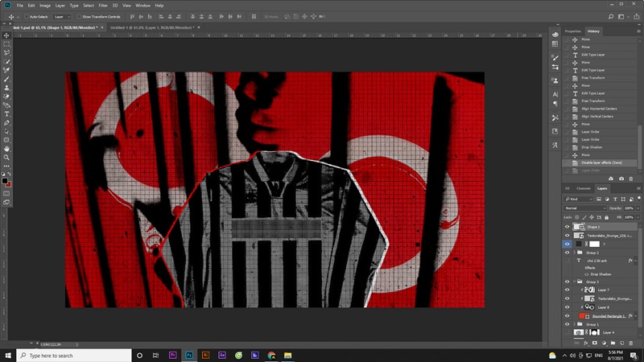Hide the Group 2 layer group
644x362 pixels.
point(568,253)
